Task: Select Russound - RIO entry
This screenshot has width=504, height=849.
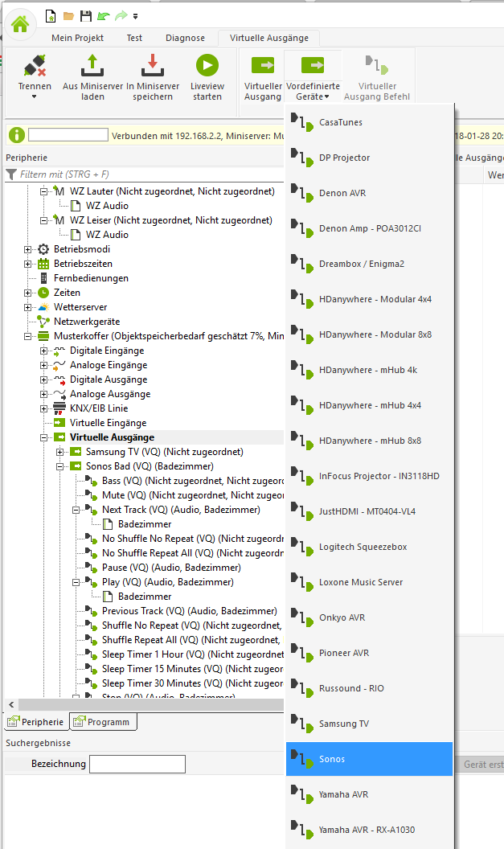Action: (x=369, y=688)
